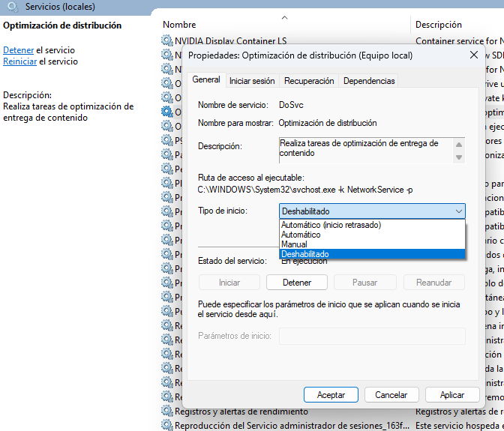Screen dimensions: 504x431
Task: Open the Recuperación tab
Action: click(x=309, y=80)
